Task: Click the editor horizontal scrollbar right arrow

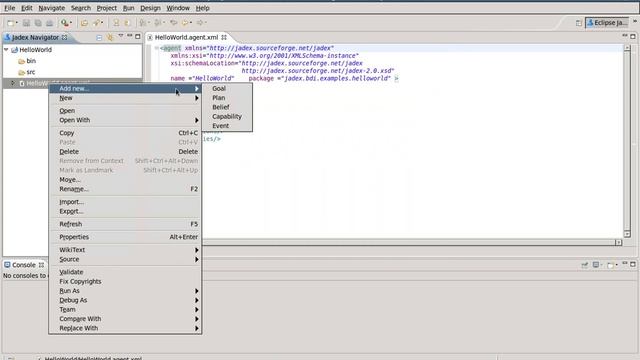Action: point(618,242)
